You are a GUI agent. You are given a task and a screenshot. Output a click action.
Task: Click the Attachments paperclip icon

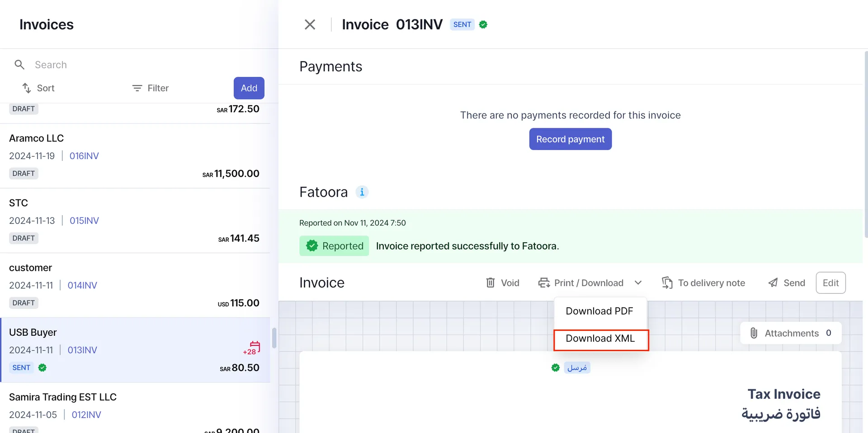pos(754,333)
